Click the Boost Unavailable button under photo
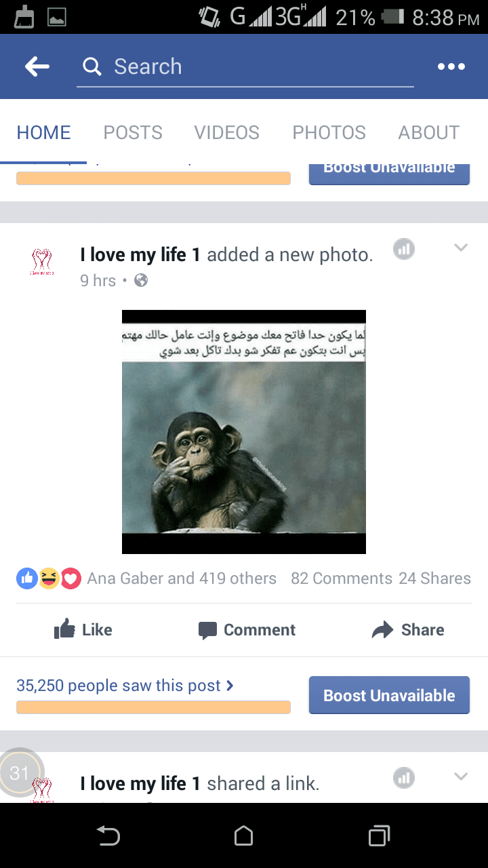 coord(389,695)
